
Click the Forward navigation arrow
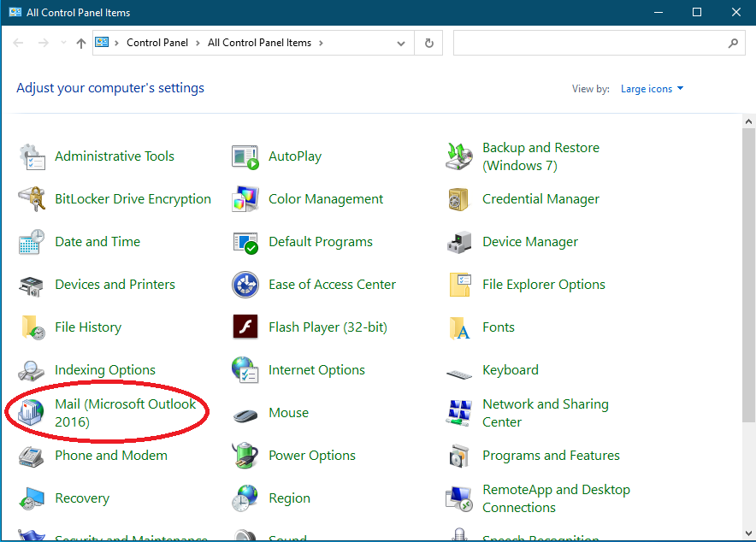[44, 43]
